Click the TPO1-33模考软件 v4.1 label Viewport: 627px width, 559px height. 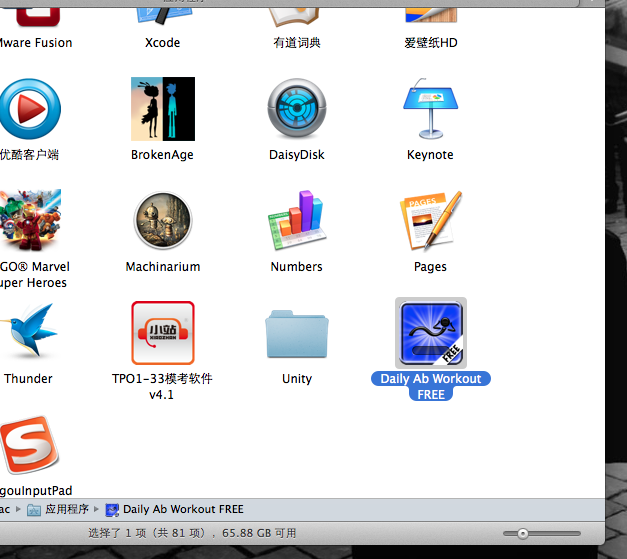[x=162, y=386]
